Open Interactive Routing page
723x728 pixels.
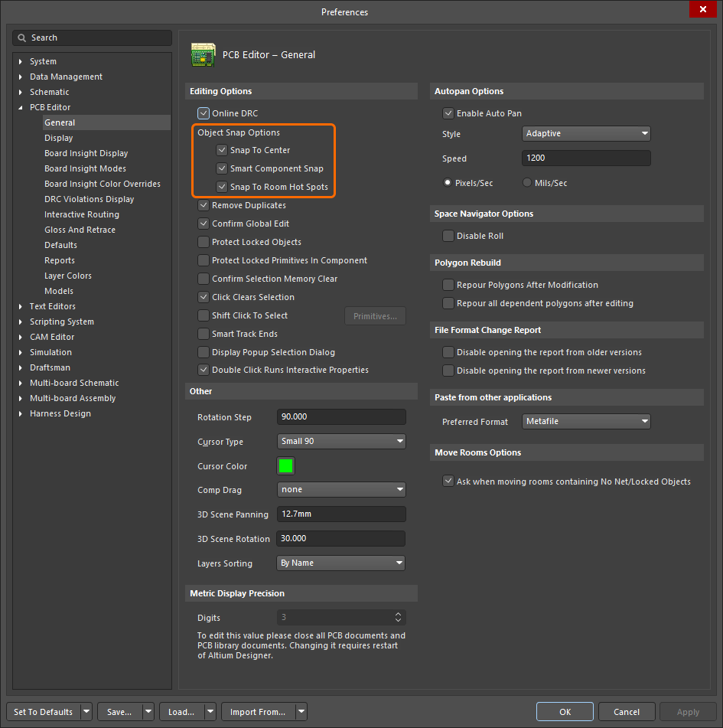click(x=82, y=214)
